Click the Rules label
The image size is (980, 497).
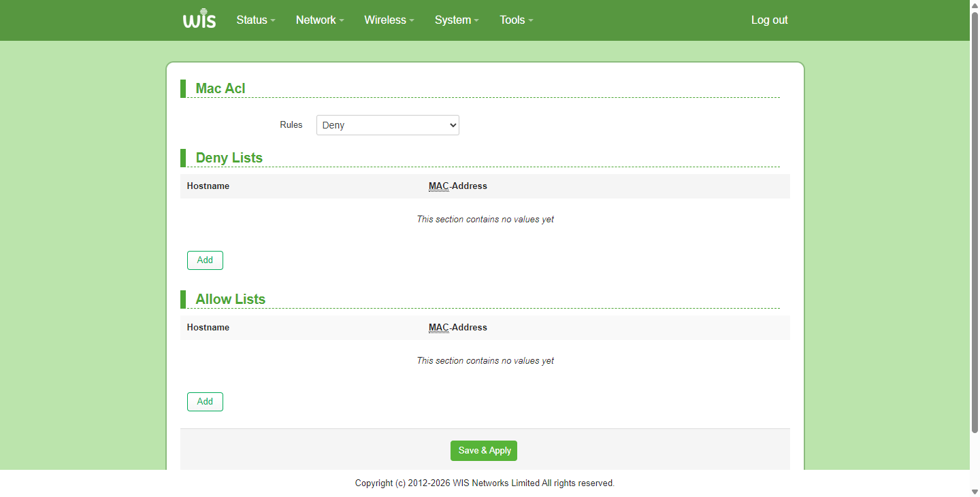tap(291, 125)
